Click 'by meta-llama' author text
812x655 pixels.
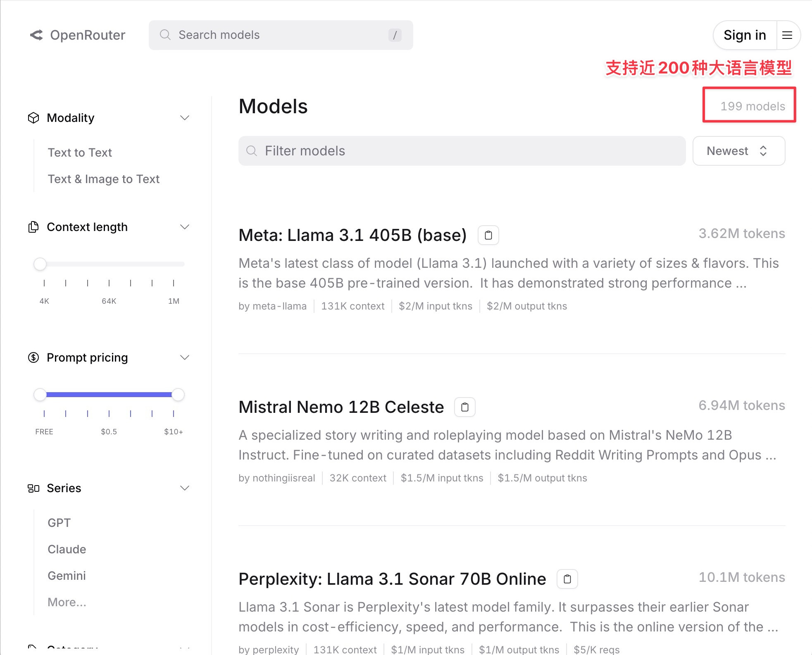pyautogui.click(x=272, y=306)
